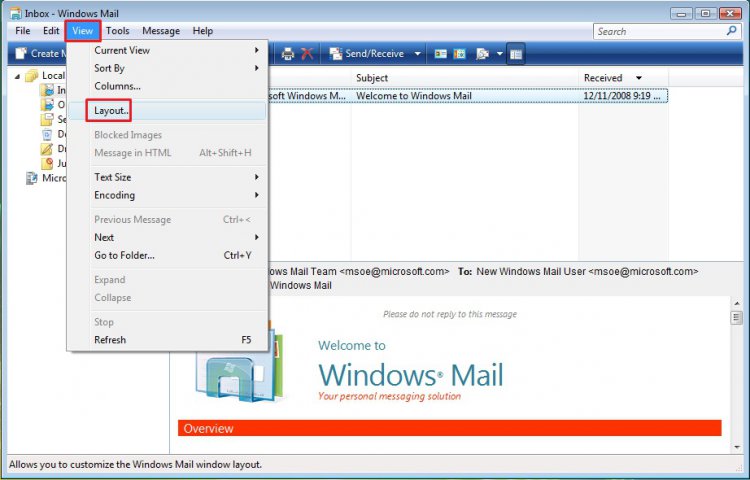This screenshot has height=480, width=750.
Task: Open the Find toolbar dropdown arrow
Action: (500, 54)
